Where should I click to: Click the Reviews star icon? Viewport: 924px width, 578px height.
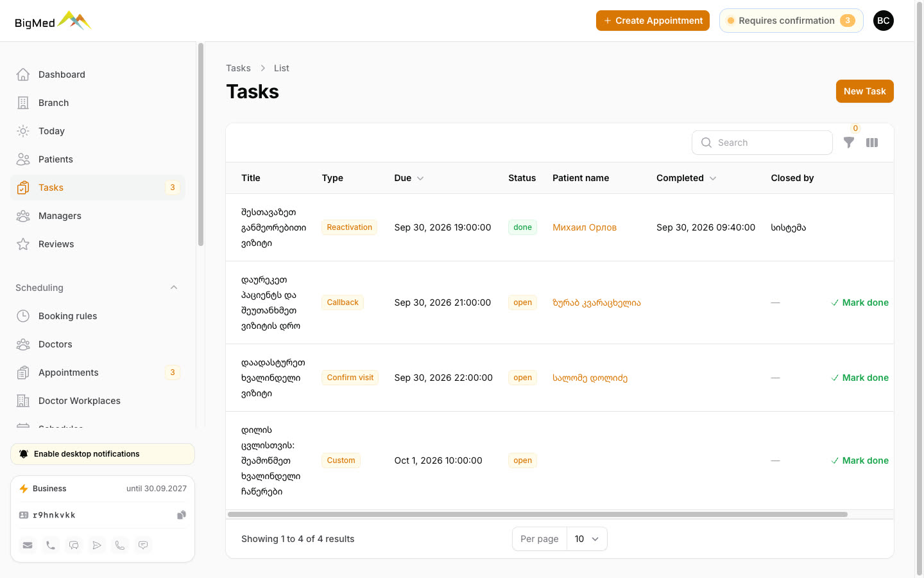23,244
